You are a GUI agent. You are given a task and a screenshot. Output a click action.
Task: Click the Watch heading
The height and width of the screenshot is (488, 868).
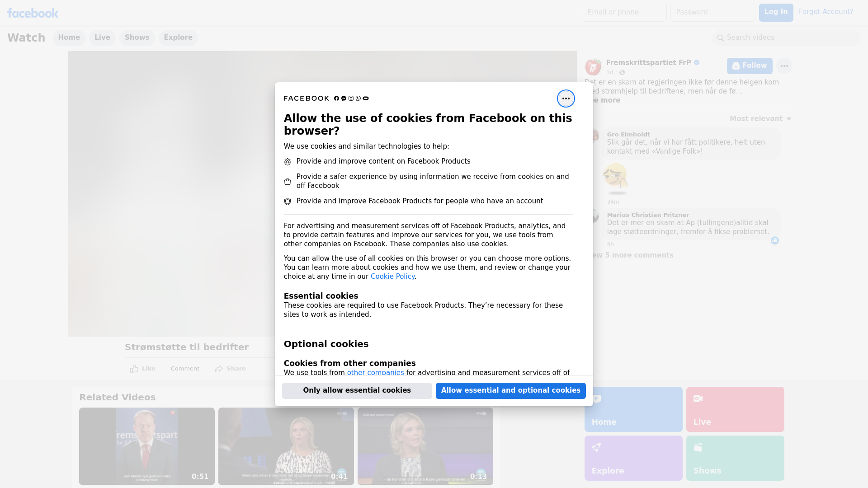click(x=26, y=38)
